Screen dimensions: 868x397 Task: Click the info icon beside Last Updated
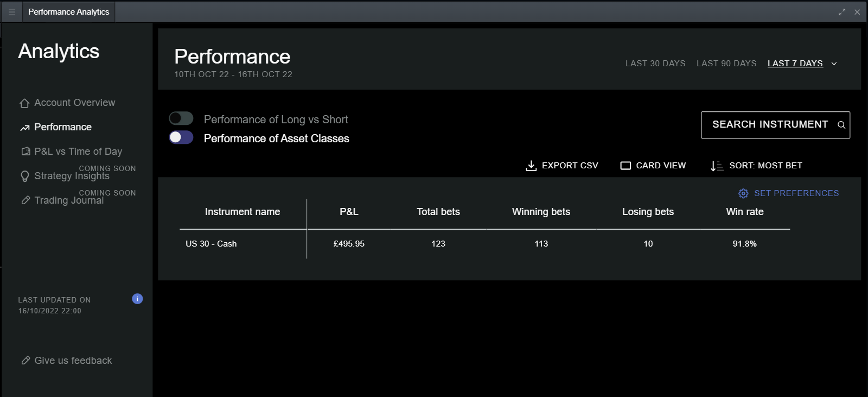(x=137, y=299)
